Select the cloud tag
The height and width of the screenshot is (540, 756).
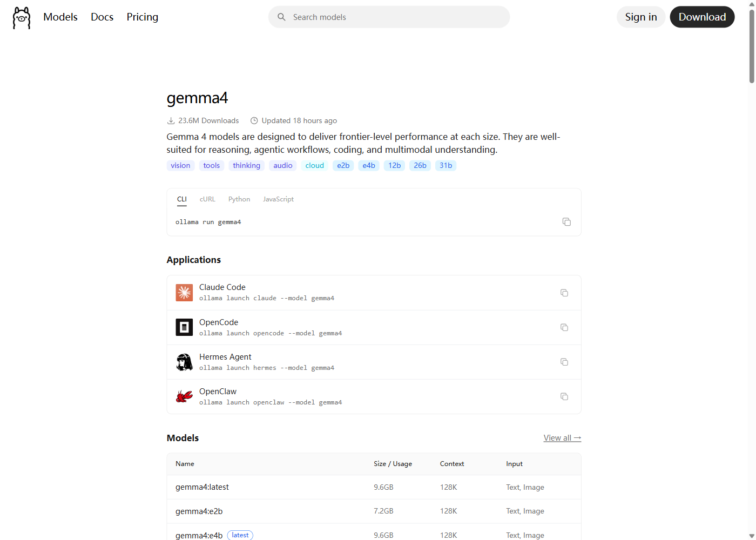(315, 166)
